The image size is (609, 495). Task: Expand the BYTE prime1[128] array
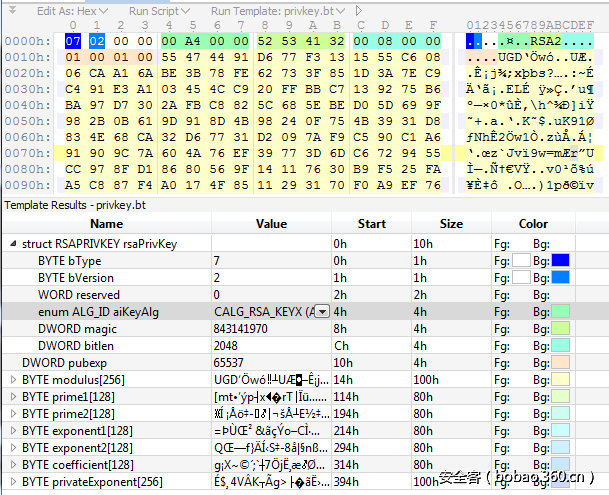pyautogui.click(x=12, y=396)
